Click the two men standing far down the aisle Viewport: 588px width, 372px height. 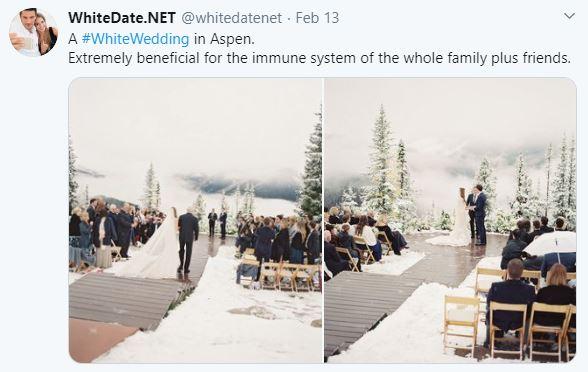click(x=218, y=223)
